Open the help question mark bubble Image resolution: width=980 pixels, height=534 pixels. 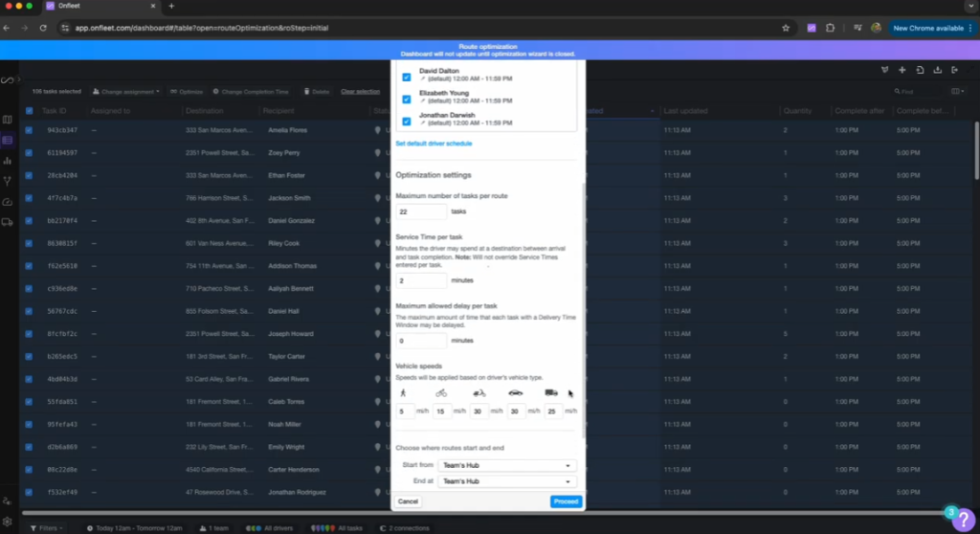pos(964,519)
